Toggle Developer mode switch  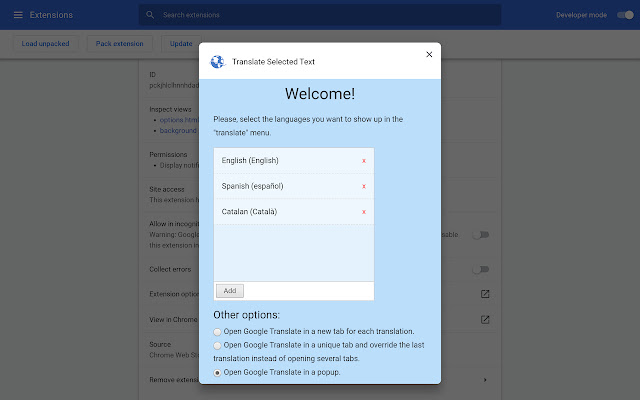625,15
